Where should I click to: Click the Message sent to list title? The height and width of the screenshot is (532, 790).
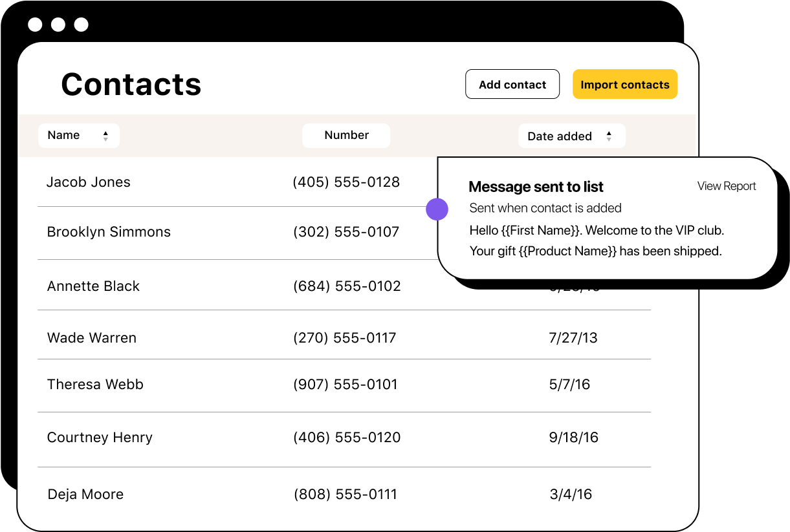click(x=536, y=187)
